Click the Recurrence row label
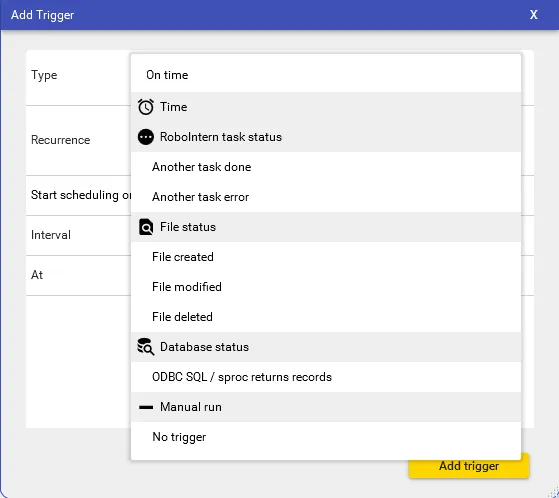This screenshot has height=498, width=559. (x=61, y=140)
